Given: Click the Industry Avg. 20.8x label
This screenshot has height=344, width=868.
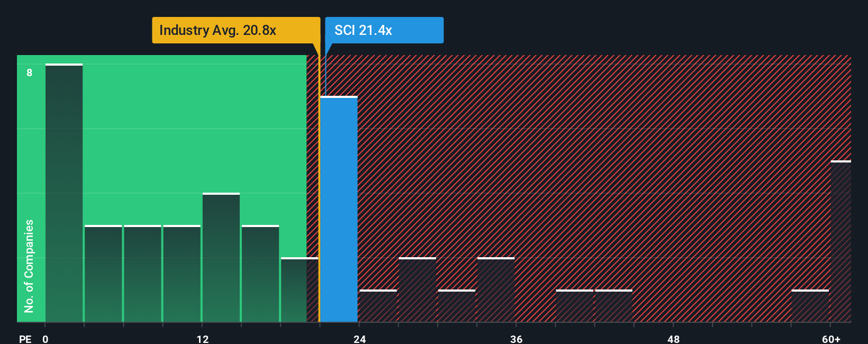Looking at the screenshot, I should click(x=236, y=30).
